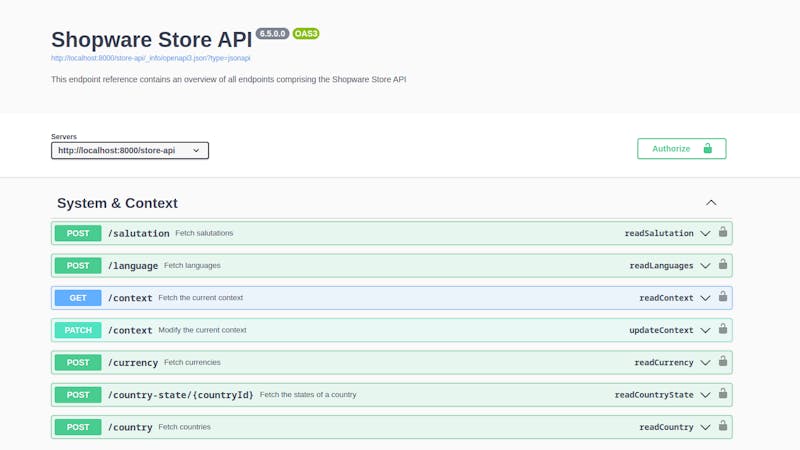
Task: Click 'Fetch countries' description
Action: [x=184, y=427]
